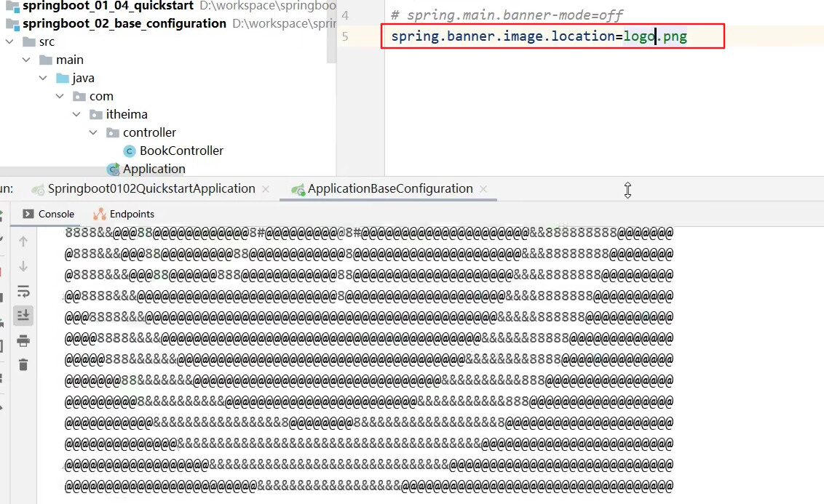Image resolution: width=824 pixels, height=504 pixels.
Task: Collapse the java folder chevron
Action: (43, 78)
